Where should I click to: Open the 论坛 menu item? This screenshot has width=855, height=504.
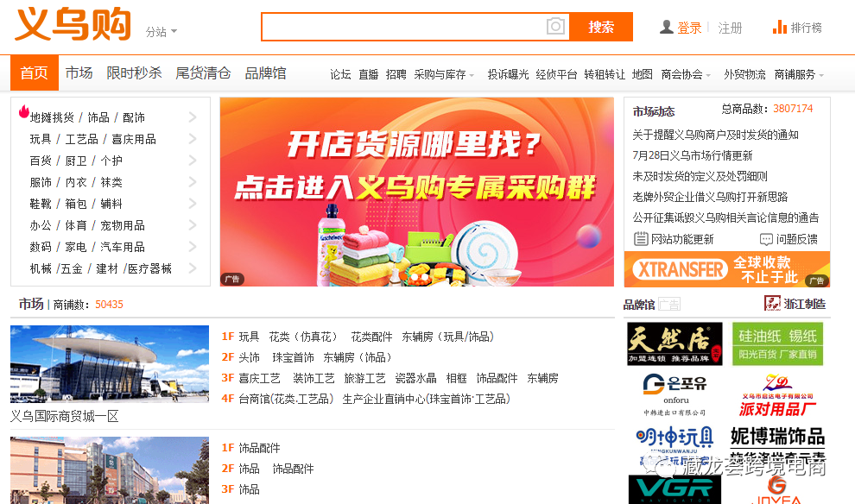pyautogui.click(x=340, y=74)
